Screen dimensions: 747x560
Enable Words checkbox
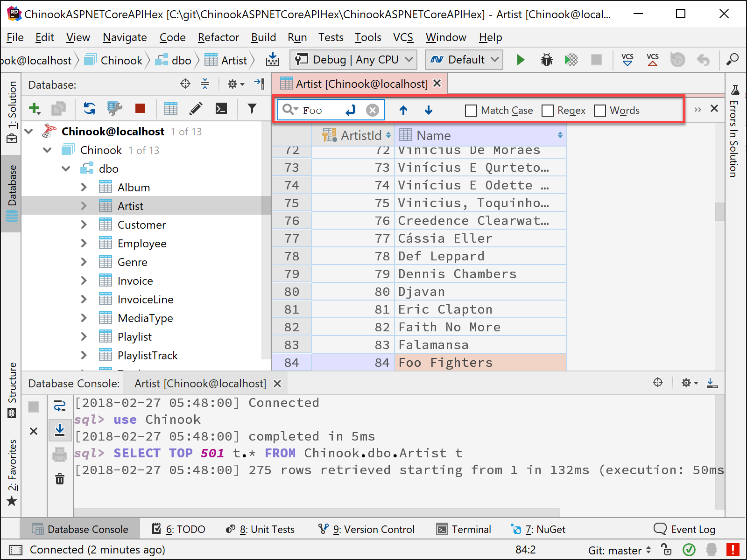tap(600, 111)
